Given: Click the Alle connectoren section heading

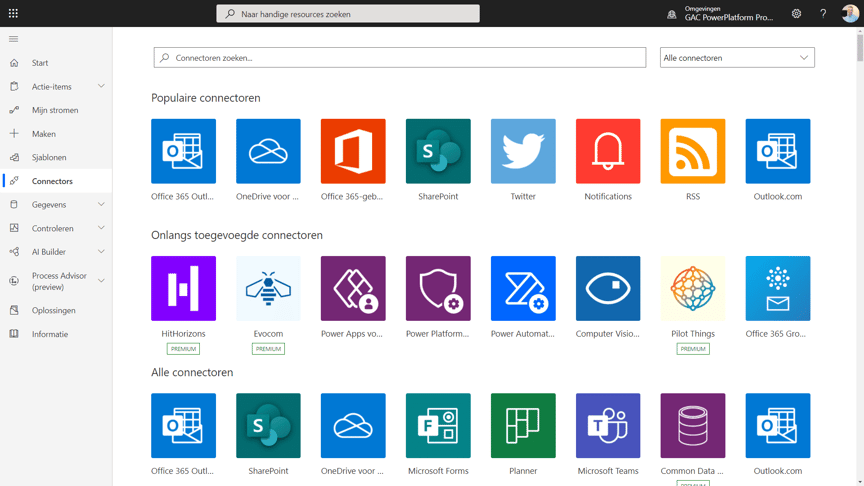Looking at the screenshot, I should click(x=192, y=372).
